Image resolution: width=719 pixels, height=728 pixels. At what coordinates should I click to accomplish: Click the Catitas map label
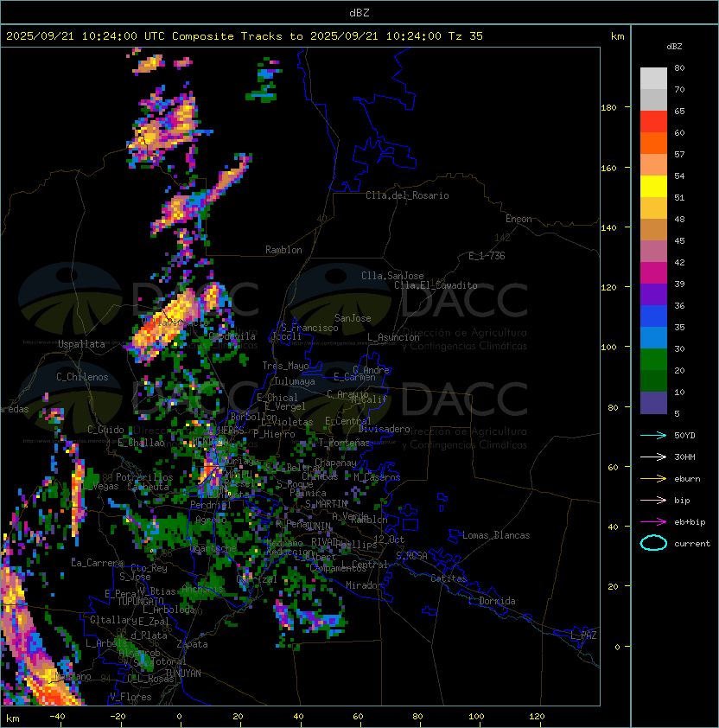tap(449, 578)
